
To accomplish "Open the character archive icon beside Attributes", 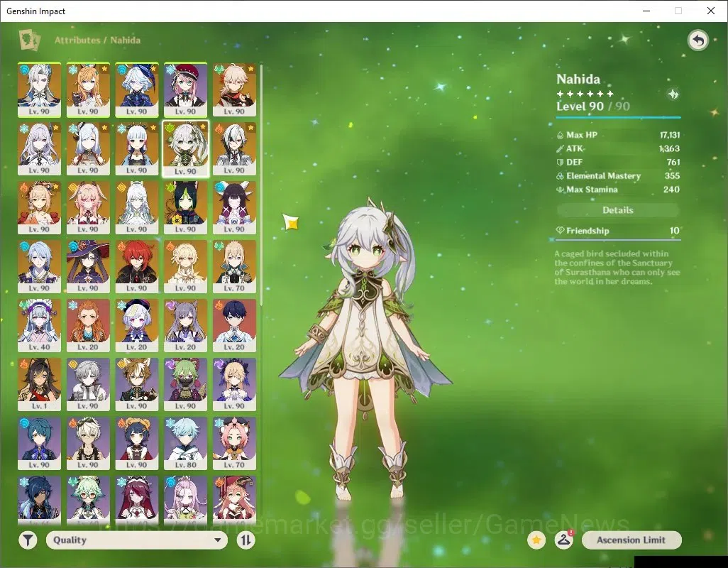I will (x=30, y=40).
